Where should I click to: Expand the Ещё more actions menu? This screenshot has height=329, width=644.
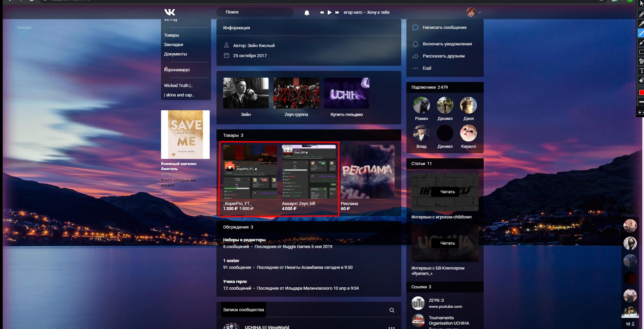coord(427,68)
